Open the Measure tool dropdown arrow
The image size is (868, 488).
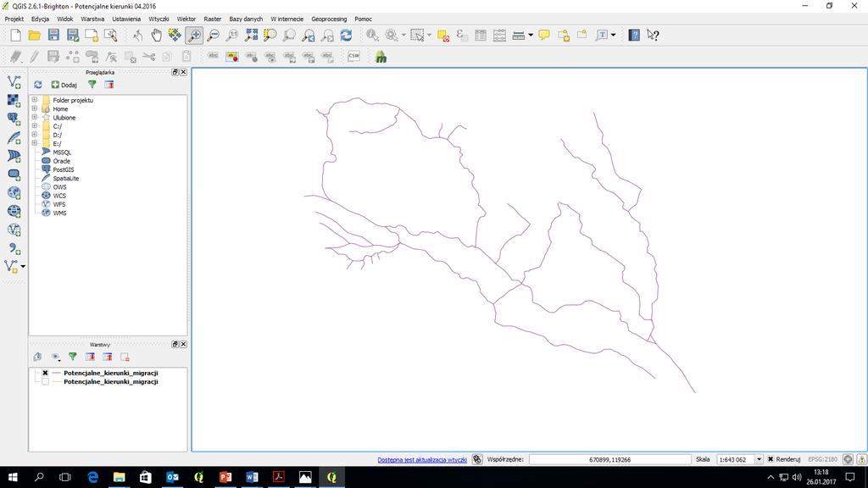coord(531,36)
